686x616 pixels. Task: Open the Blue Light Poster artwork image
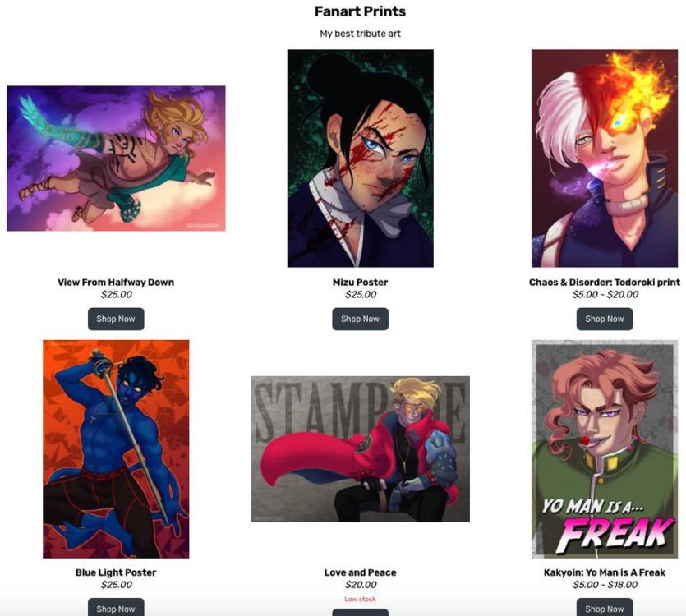(x=116, y=449)
